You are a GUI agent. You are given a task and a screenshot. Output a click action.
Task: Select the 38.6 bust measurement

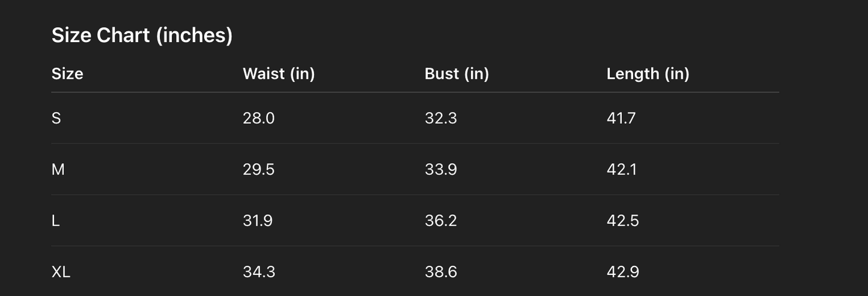pyautogui.click(x=440, y=272)
